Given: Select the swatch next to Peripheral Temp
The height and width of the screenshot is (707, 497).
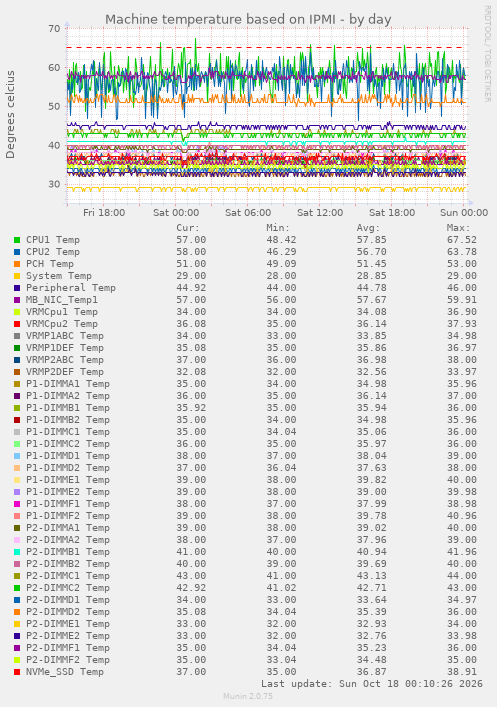Looking at the screenshot, I should (17, 288).
